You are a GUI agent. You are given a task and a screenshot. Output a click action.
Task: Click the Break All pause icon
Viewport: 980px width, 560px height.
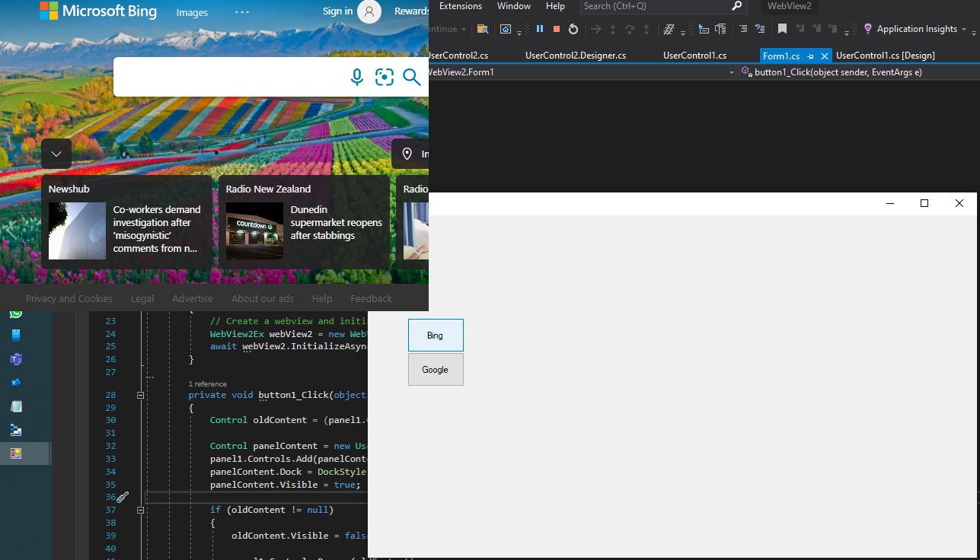click(540, 28)
